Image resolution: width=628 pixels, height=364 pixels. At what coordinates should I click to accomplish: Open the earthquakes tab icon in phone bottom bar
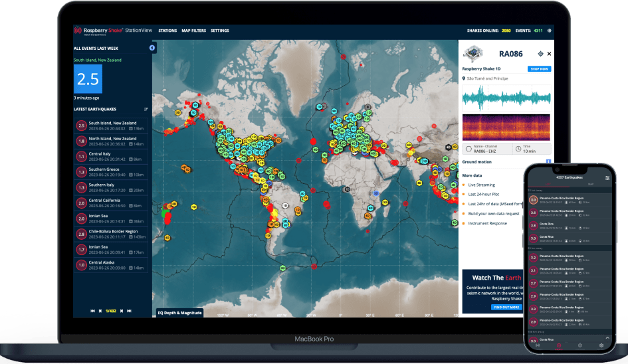[559, 345]
